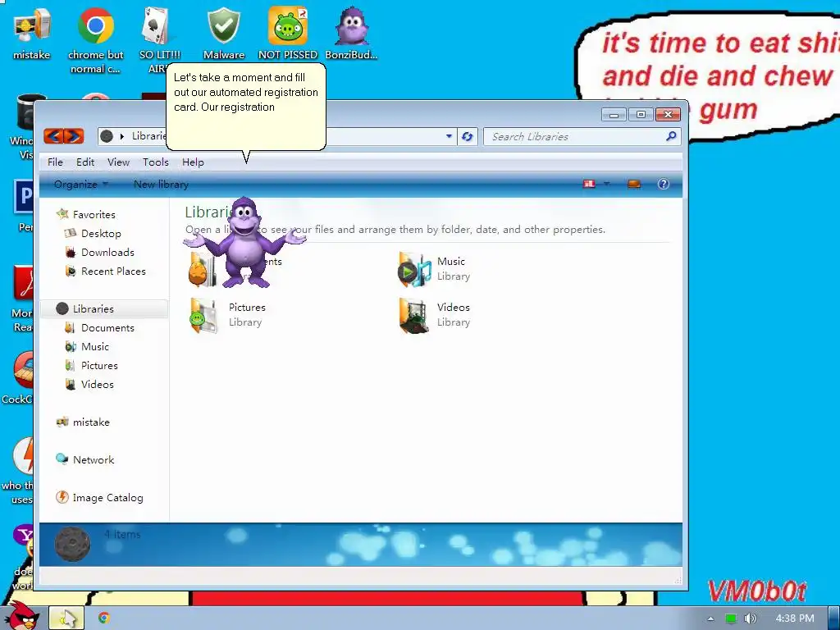Click Bonzi's registration speech balloon
The width and height of the screenshot is (840, 630).
[x=246, y=107]
